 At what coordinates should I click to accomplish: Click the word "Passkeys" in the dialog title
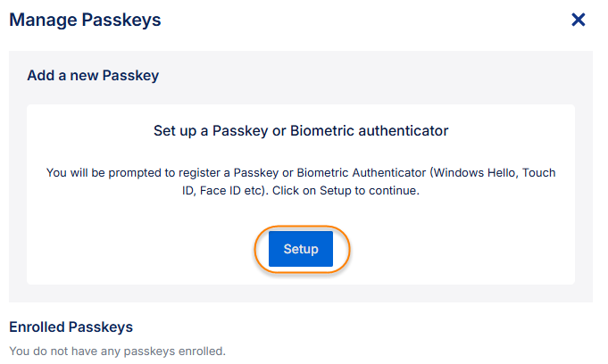[121, 20]
